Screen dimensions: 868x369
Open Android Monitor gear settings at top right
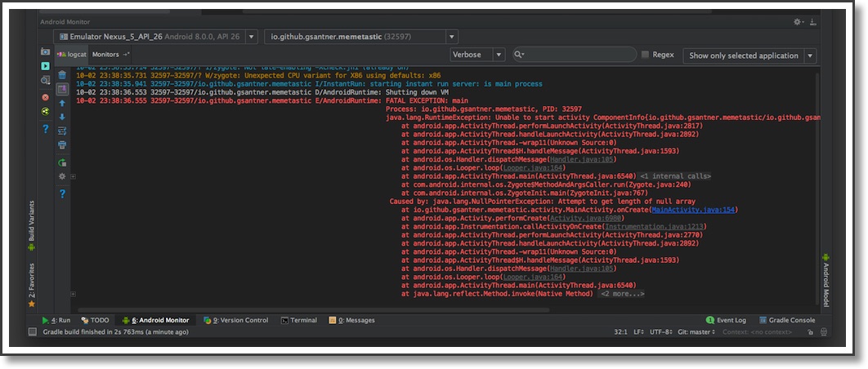798,22
